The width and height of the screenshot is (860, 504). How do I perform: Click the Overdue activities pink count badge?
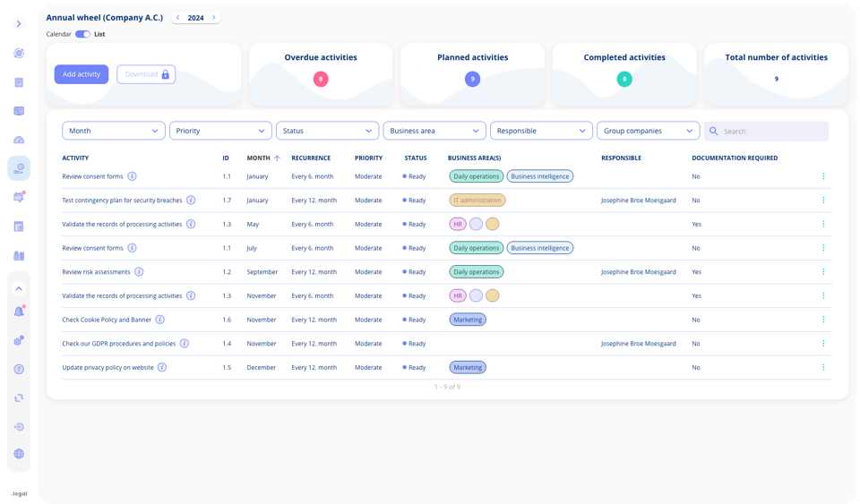321,80
